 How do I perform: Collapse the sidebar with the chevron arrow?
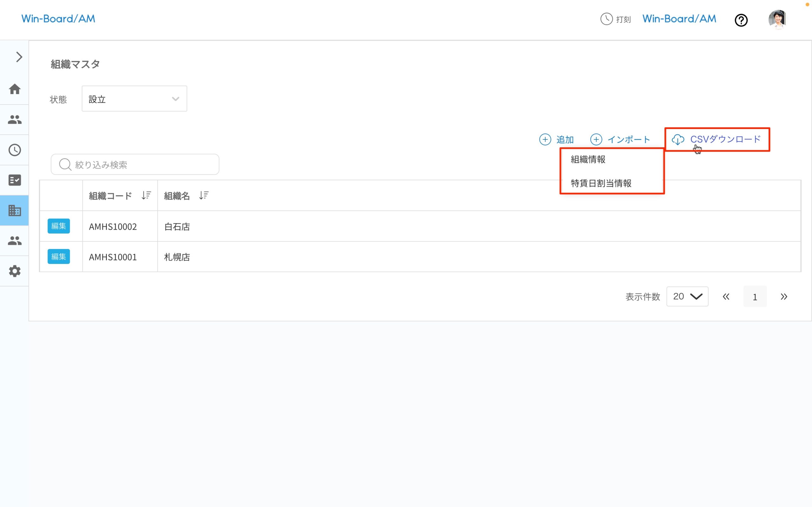(x=19, y=57)
